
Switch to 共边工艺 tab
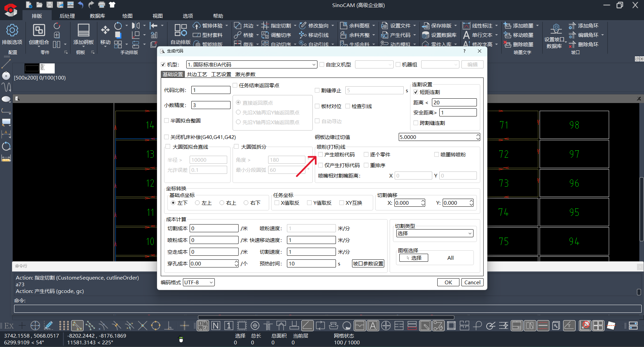pyautogui.click(x=197, y=74)
